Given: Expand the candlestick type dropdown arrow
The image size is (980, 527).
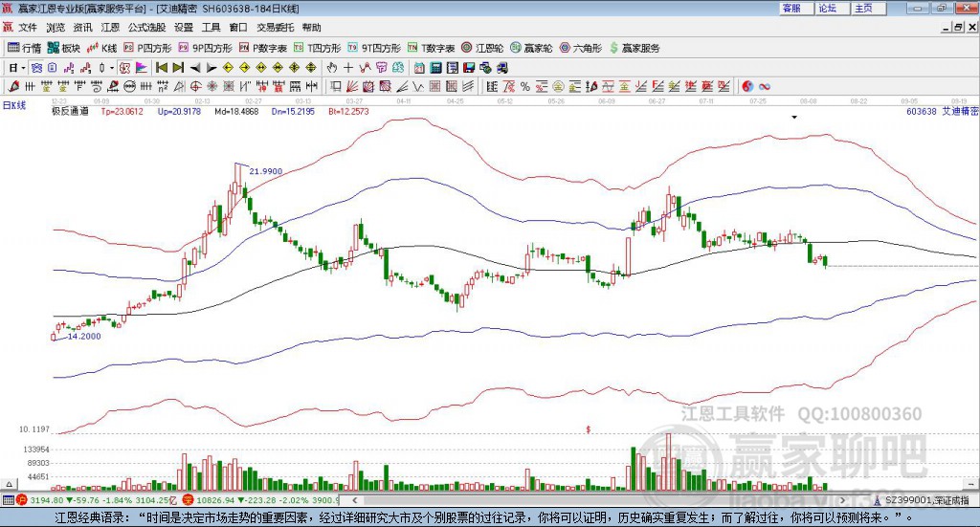Looking at the screenshot, I should point(112,68).
